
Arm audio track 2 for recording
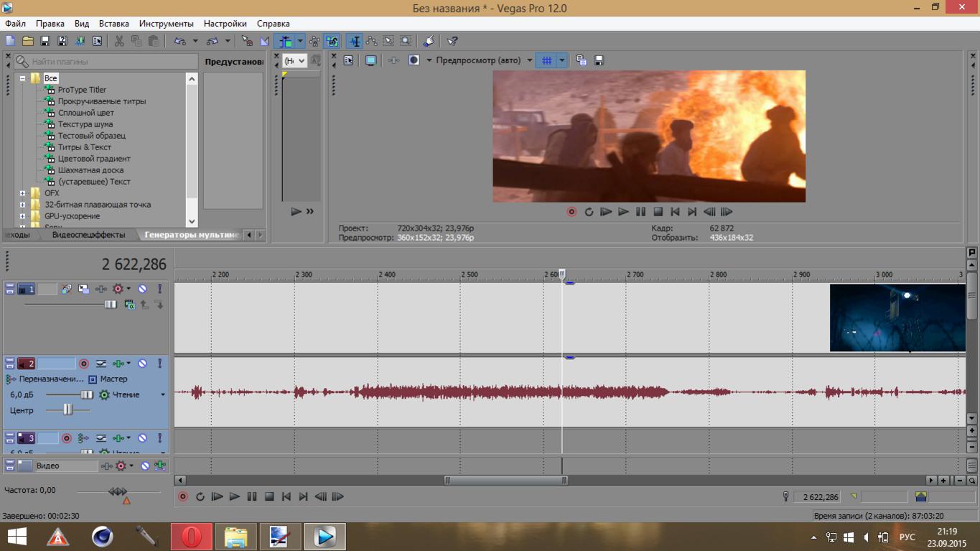point(84,364)
